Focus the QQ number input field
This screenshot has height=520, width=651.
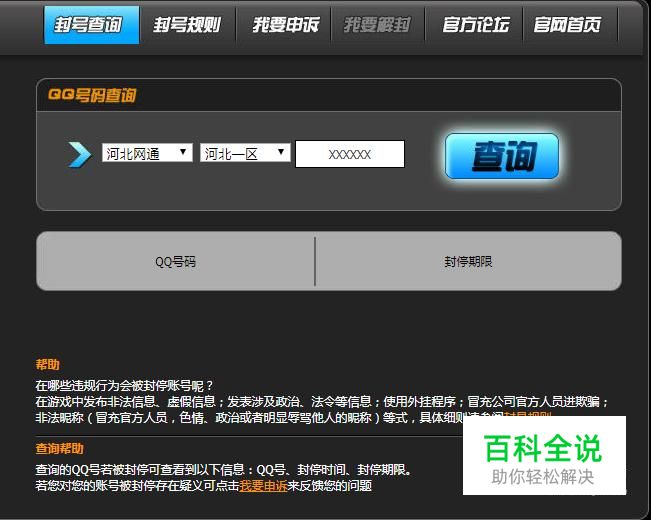click(350, 154)
